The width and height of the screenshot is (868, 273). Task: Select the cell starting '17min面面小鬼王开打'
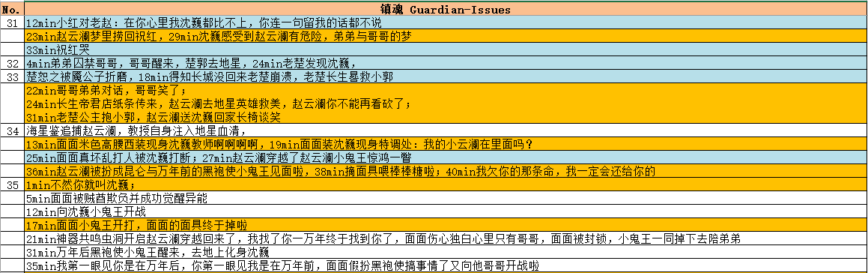[x=446, y=225]
